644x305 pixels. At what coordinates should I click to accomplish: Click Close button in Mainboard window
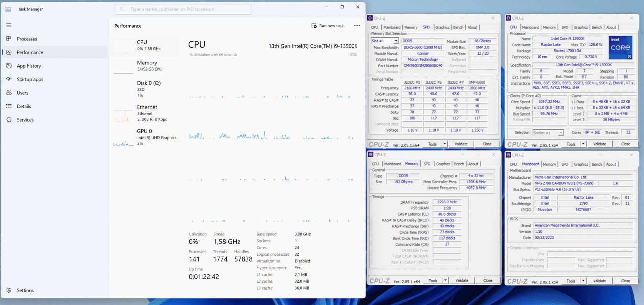(x=626, y=281)
